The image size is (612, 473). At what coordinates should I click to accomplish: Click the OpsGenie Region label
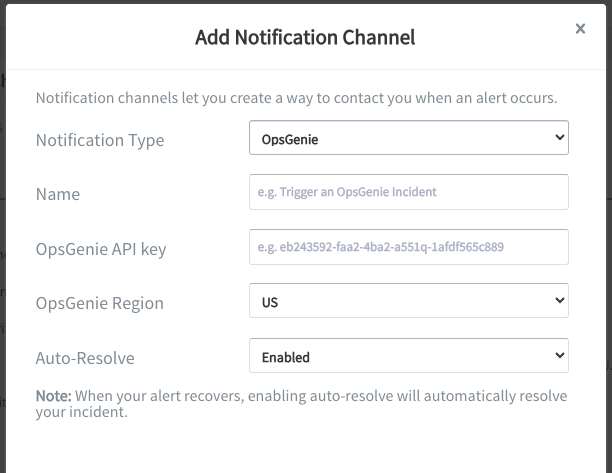point(100,303)
